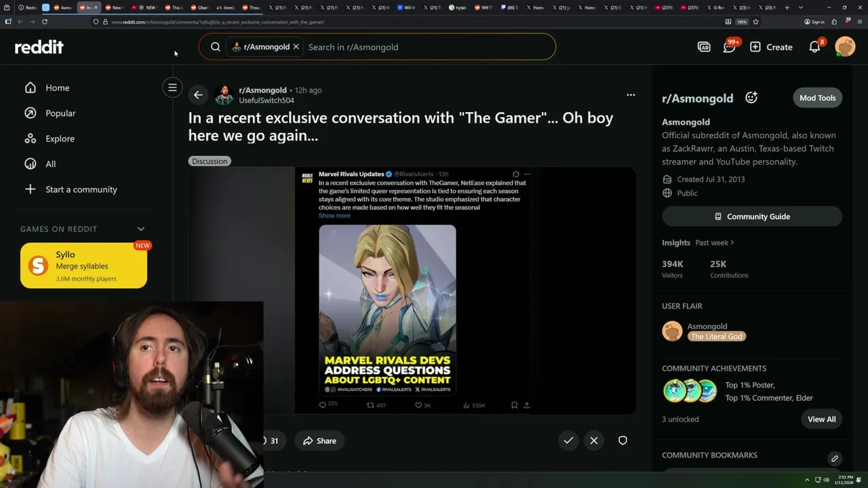Viewport: 868px width, 488px height.
Task: Remove the r/Asmongold search filter
Action: [296, 47]
